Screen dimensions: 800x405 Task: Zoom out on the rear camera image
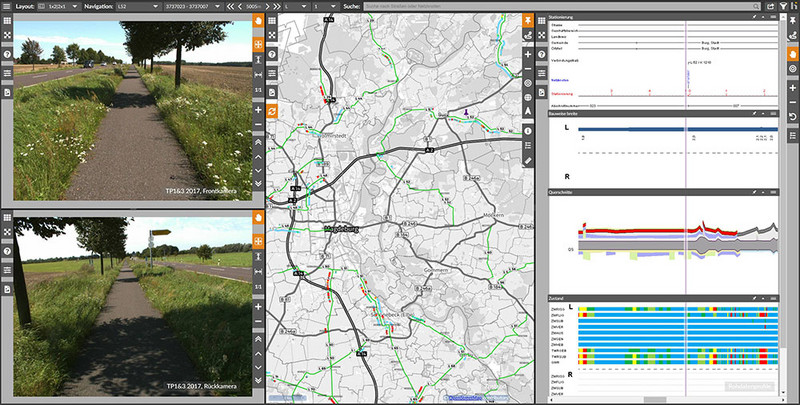point(258,321)
